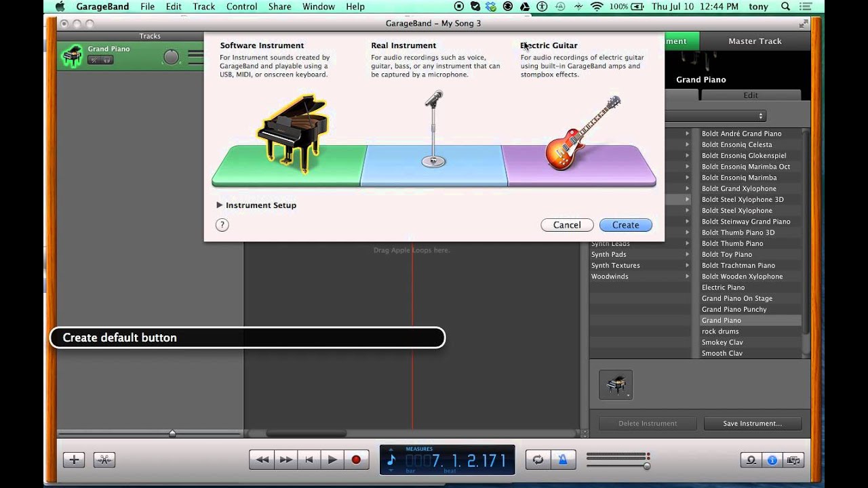The image size is (868, 488).
Task: Open the Apple menu
Action: 59,7
